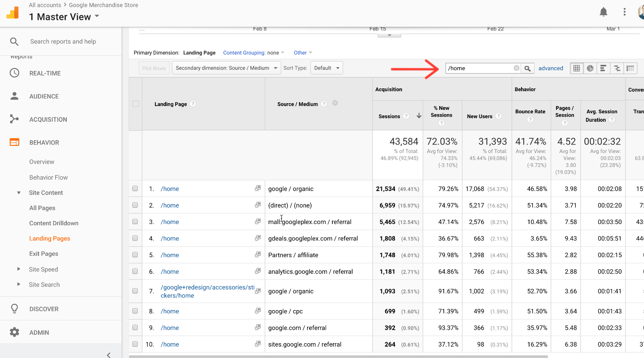Open the Sort Type Default dropdown

[326, 68]
